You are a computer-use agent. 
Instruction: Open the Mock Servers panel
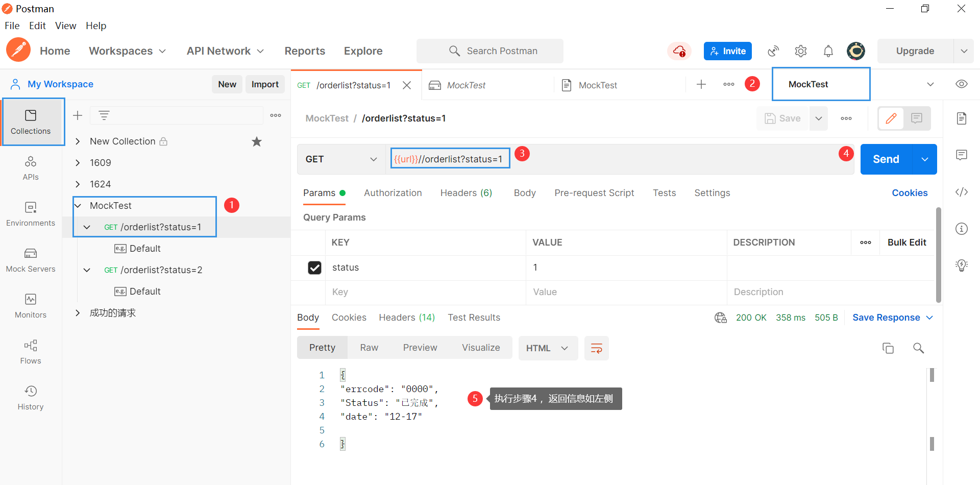(31, 259)
